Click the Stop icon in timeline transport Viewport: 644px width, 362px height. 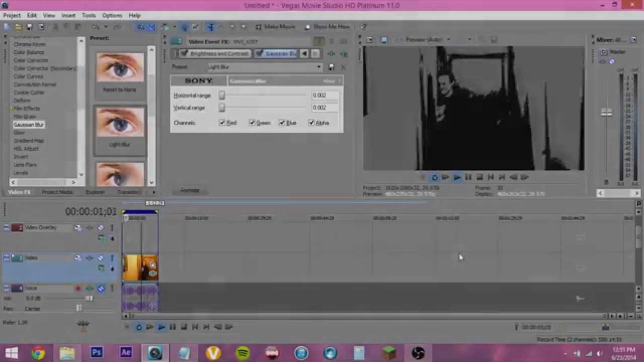click(x=184, y=327)
